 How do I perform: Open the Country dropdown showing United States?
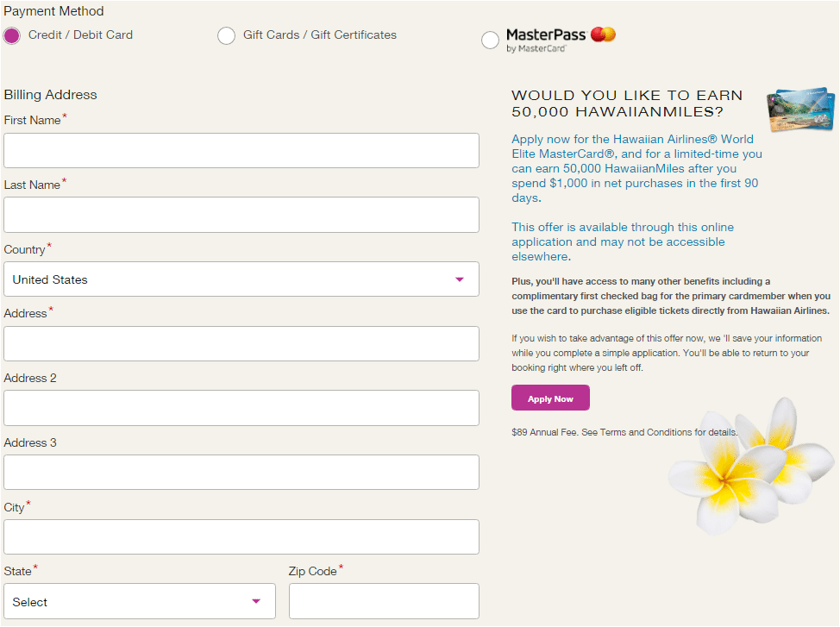241,279
